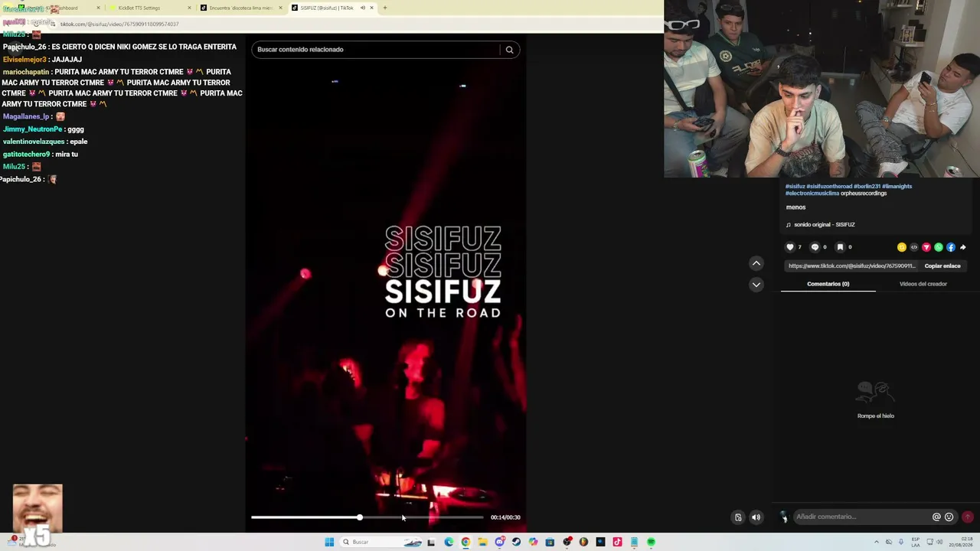This screenshot has width=980, height=551.
Task: Seek the video using the progress bar handle
Action: (x=359, y=517)
